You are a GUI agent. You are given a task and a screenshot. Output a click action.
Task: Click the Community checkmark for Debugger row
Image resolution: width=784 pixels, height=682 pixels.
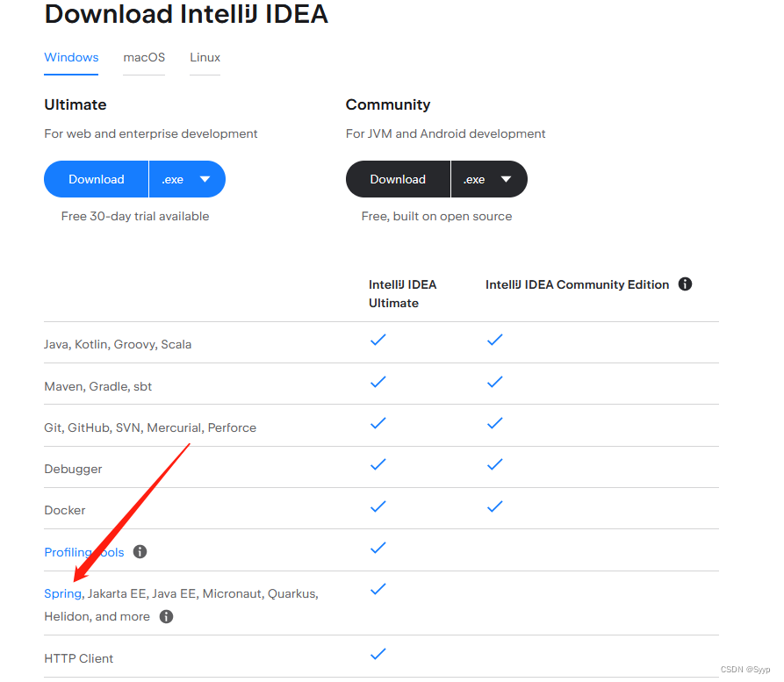click(x=494, y=464)
